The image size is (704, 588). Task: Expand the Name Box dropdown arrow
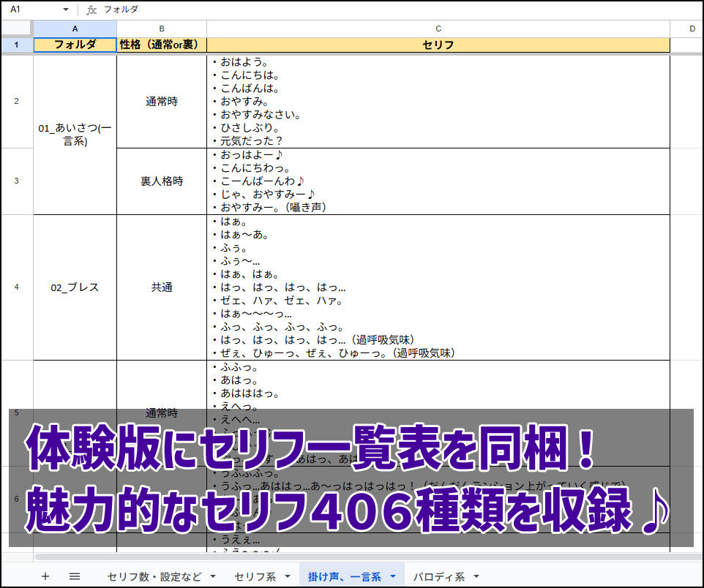[66, 10]
